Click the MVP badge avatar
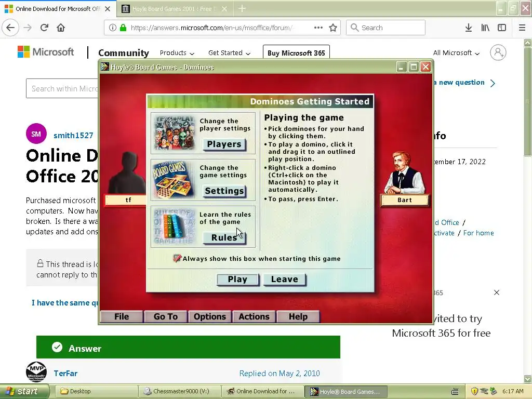The image size is (532, 399). 36,372
